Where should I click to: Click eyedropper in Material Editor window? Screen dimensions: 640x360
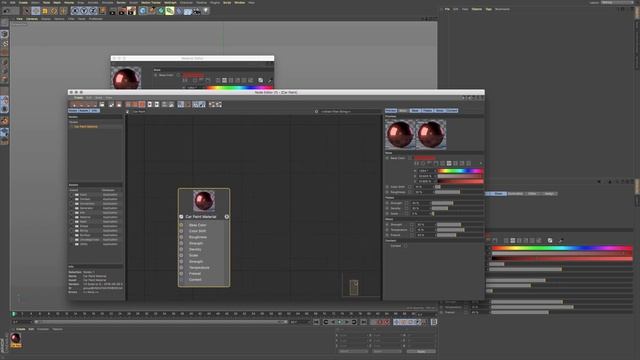[x=269, y=80]
